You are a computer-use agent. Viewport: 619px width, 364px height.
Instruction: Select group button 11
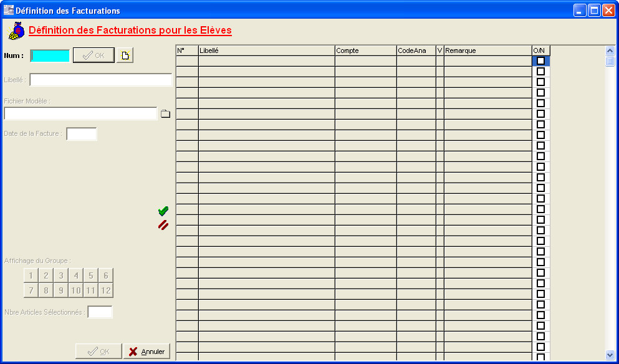91,290
